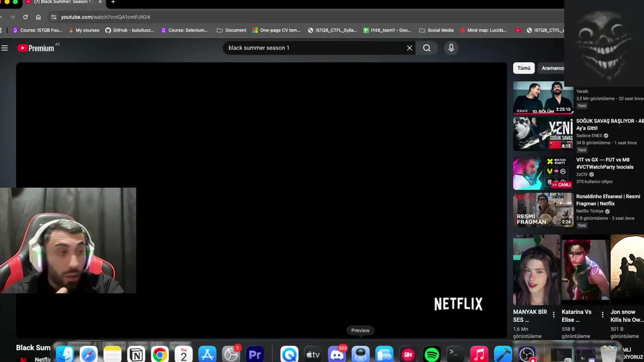
Task: Go to YouTube Premium home logo
Action: pyautogui.click(x=36, y=48)
